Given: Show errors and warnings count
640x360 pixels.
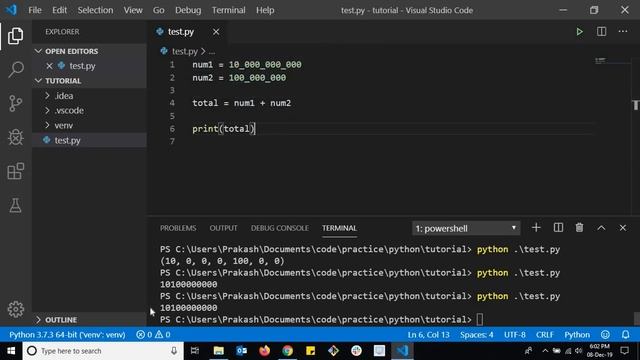Looking at the screenshot, I should [153, 335].
